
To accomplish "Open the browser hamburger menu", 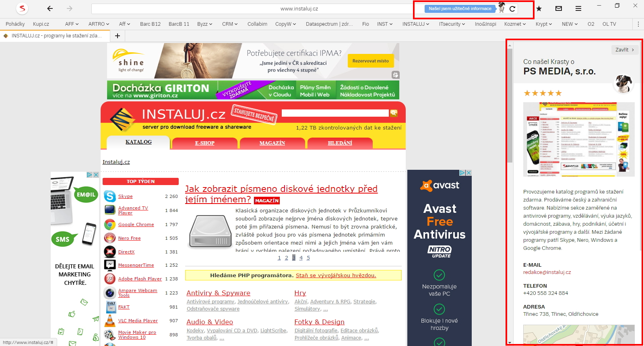I will pyautogui.click(x=578, y=8).
